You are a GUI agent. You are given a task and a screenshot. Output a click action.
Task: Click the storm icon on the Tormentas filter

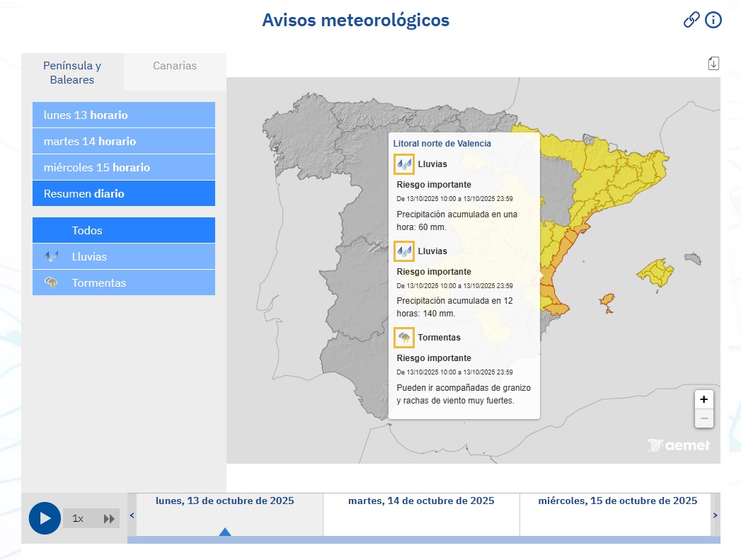point(51,282)
